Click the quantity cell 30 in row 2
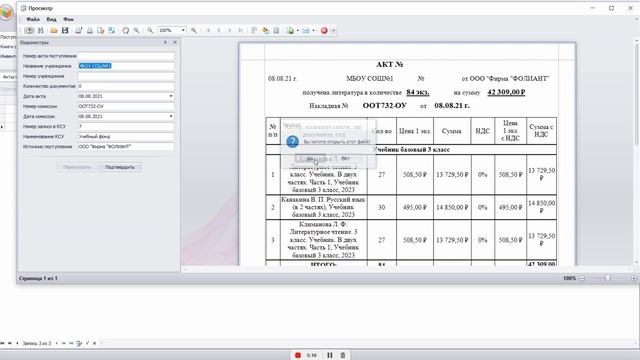Viewport: 640px width, 360px height. click(x=381, y=207)
